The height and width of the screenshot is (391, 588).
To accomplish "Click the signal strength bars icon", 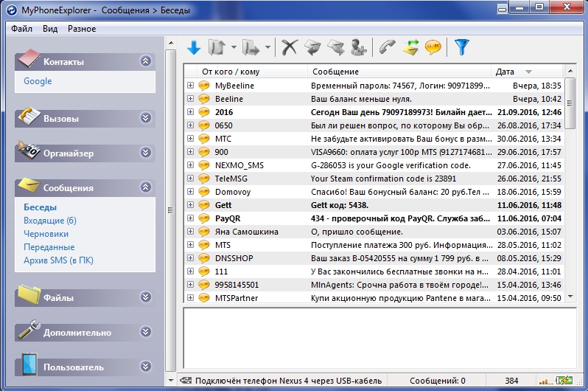I will [x=546, y=381].
